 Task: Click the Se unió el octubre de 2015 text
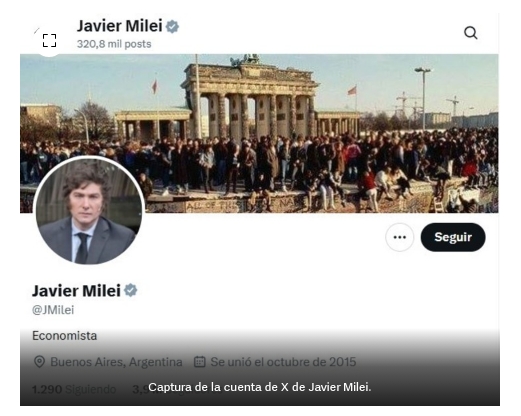283,362
